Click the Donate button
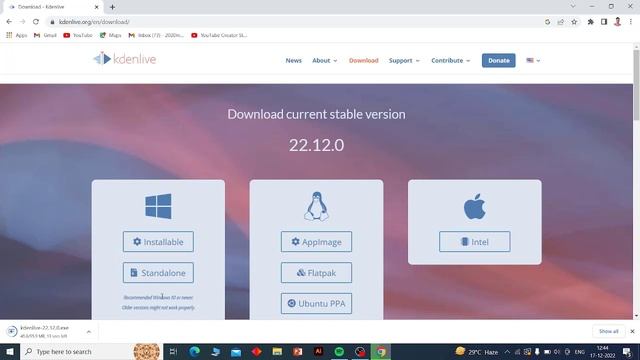This screenshot has height=360, width=640. [498, 60]
